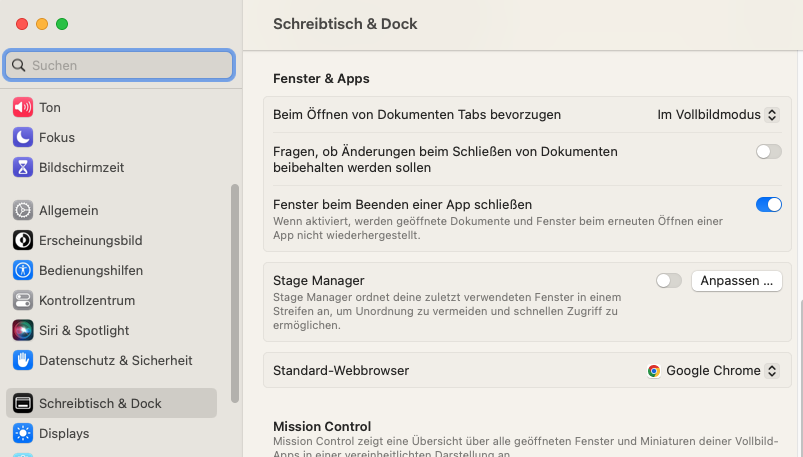Viewport: 803px width, 457px height.
Task: Click the Anpassen button for Stage Manager
Action: point(736,281)
